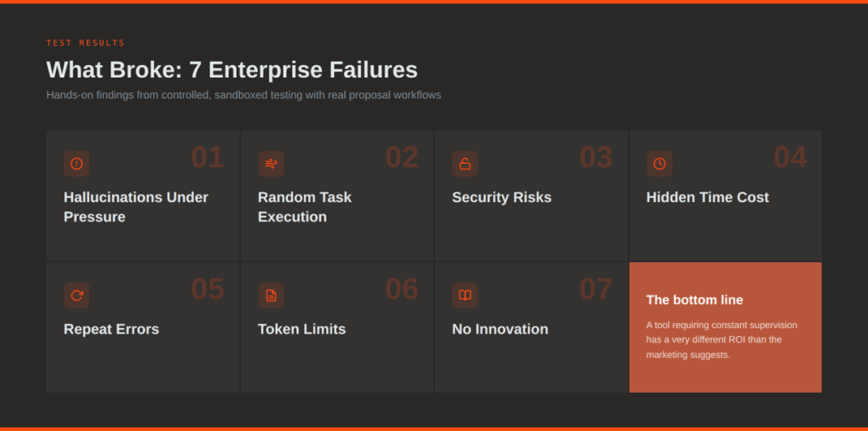Open the Security Risks card title
868x431 pixels.
[x=501, y=197]
